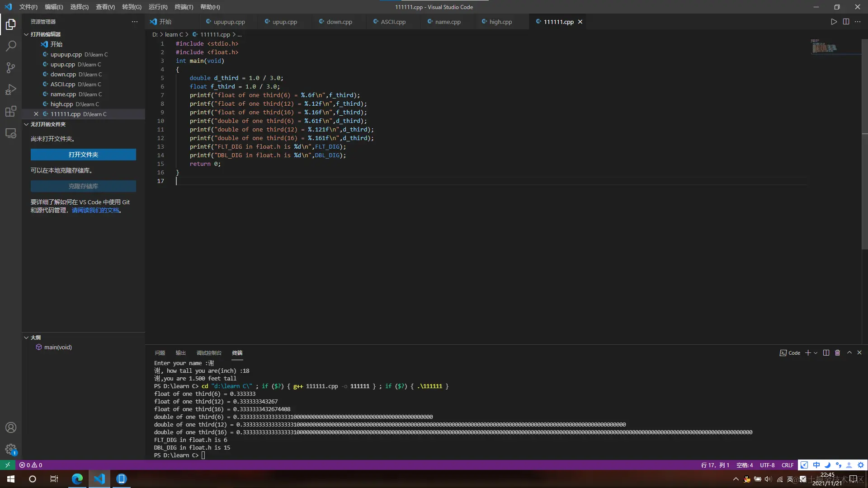Open Run and Debug view
868x488 pixels.
[11, 89]
